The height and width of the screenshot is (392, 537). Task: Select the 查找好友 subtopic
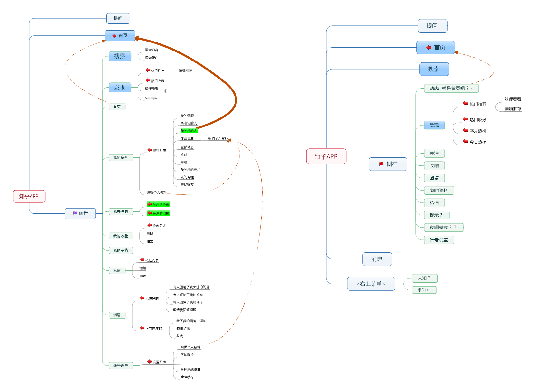coord(187,185)
